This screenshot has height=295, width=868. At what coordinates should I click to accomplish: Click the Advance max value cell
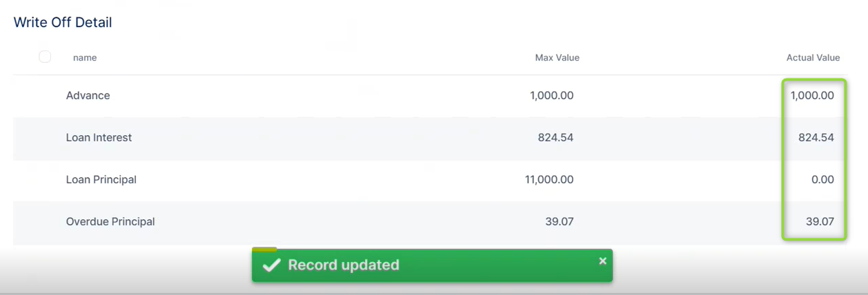pyautogui.click(x=551, y=96)
